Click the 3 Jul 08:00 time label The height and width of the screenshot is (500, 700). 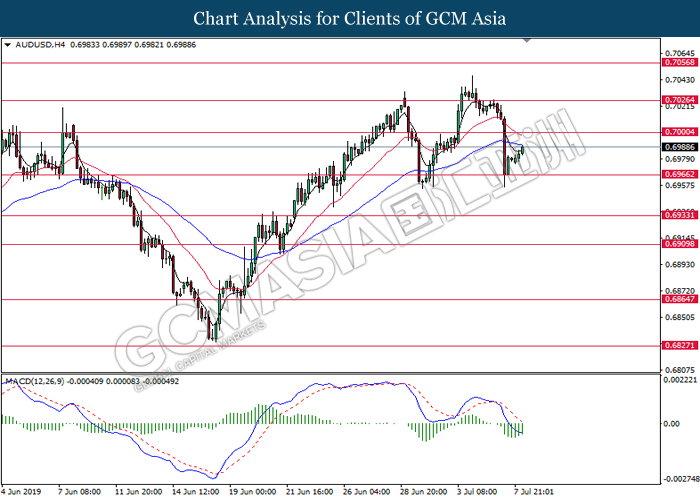coord(477,492)
